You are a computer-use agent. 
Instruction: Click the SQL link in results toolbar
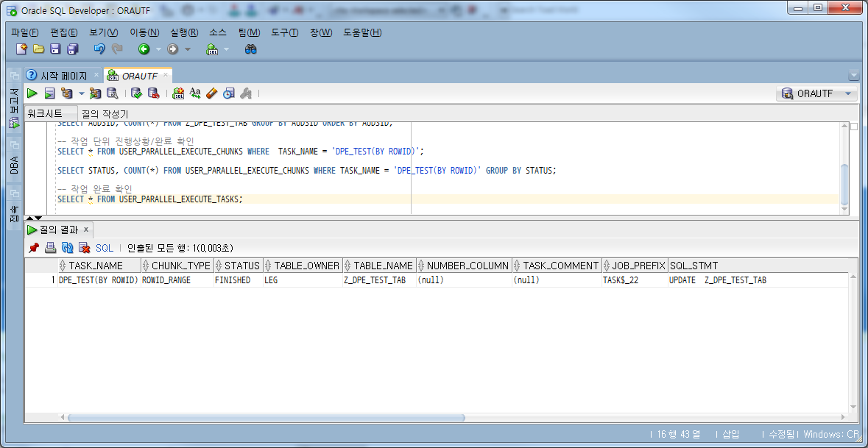point(104,249)
